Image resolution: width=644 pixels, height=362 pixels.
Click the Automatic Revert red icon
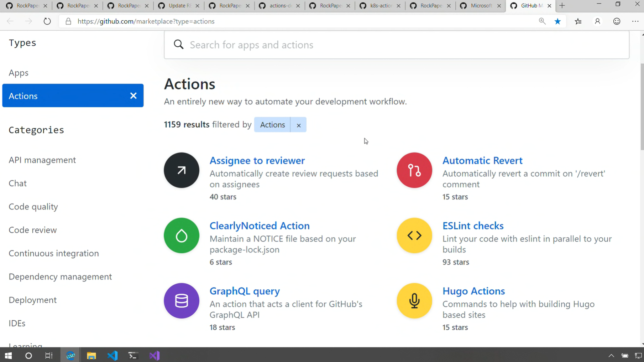coord(414,170)
